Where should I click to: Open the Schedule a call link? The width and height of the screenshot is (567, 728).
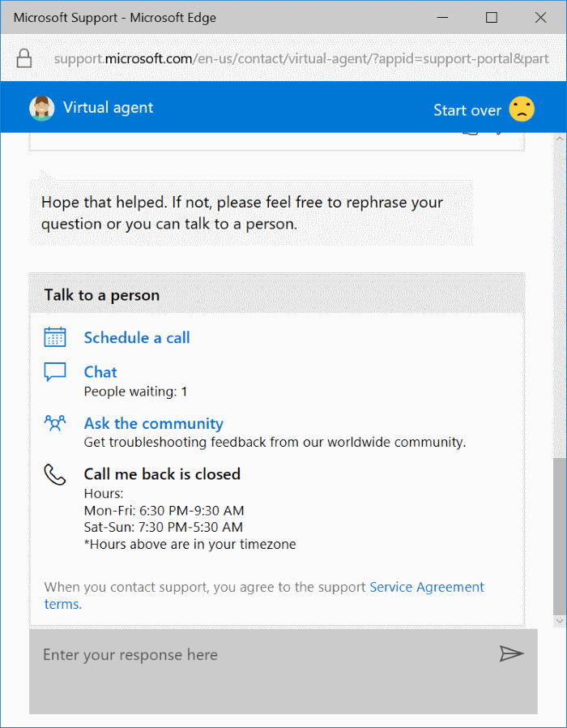pyautogui.click(x=137, y=337)
